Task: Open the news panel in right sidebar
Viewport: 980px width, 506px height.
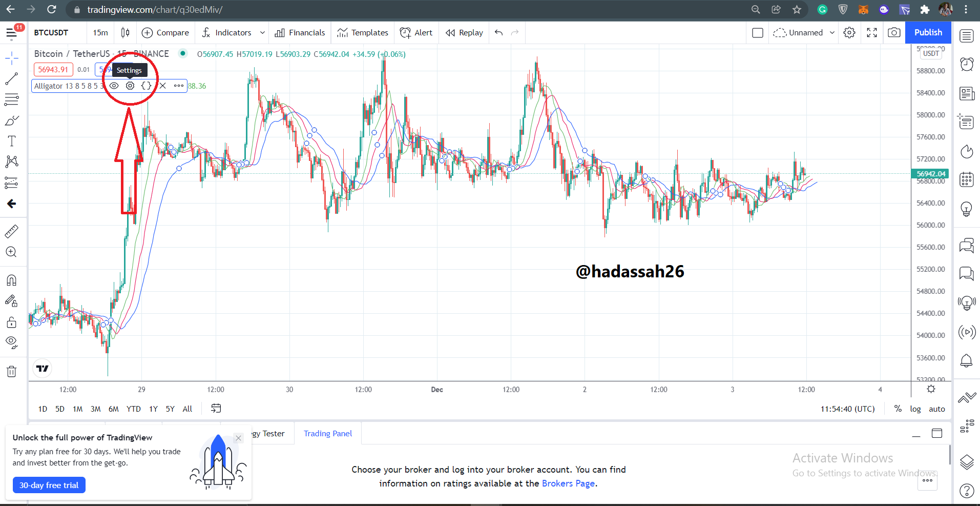Action: point(967,93)
